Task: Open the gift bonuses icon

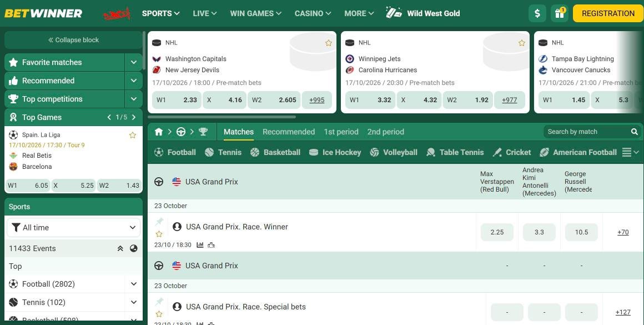Action: tap(560, 13)
